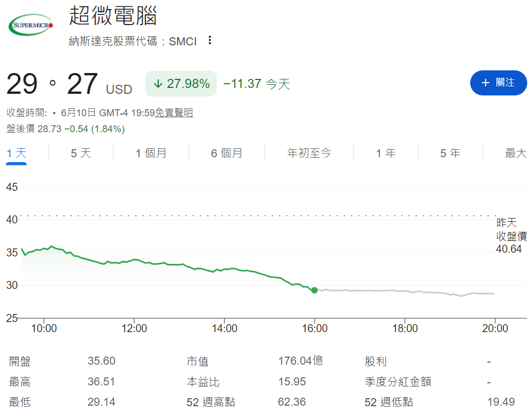This screenshot has width=532, height=411.
Task: Open the 免責聲明 disclaimer link
Action: (x=174, y=112)
